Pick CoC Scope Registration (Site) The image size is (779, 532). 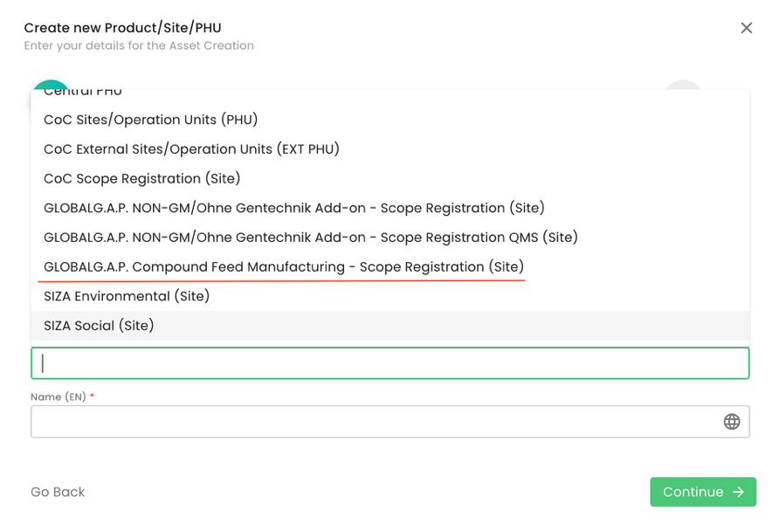[x=141, y=179]
